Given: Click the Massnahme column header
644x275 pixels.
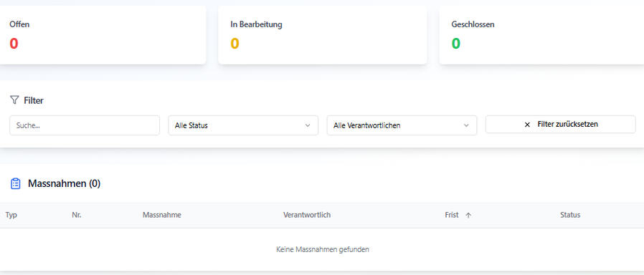Looking at the screenshot, I should tap(162, 215).
